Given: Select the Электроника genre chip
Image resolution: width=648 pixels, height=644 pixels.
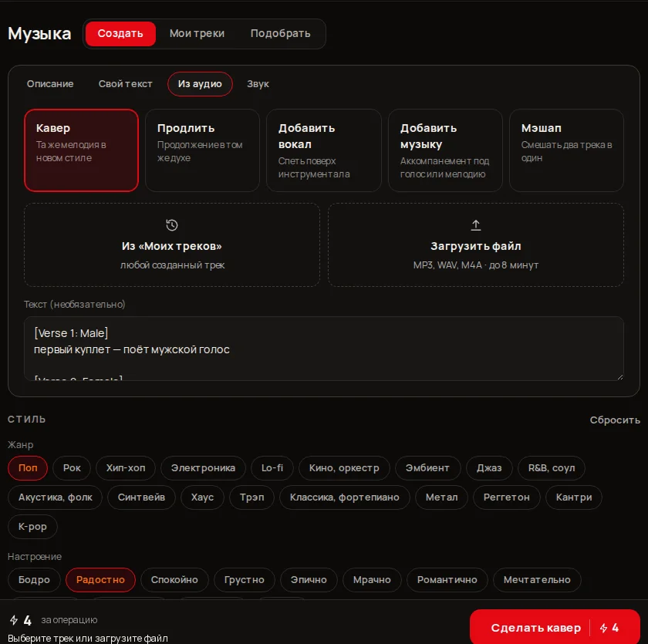Looking at the screenshot, I should click(204, 468).
